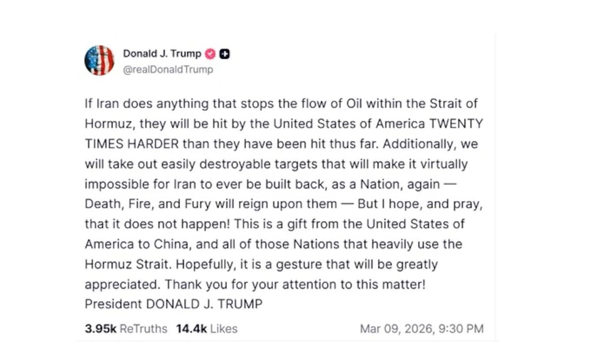This screenshot has height=364, width=591.
Task: Open the Donald J. Trump display name
Action: point(162,54)
